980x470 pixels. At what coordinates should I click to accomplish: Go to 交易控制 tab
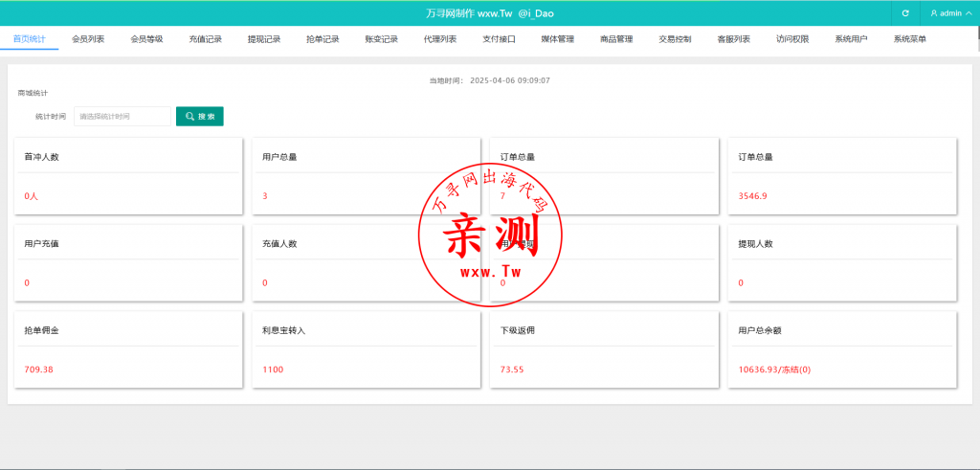(675, 38)
